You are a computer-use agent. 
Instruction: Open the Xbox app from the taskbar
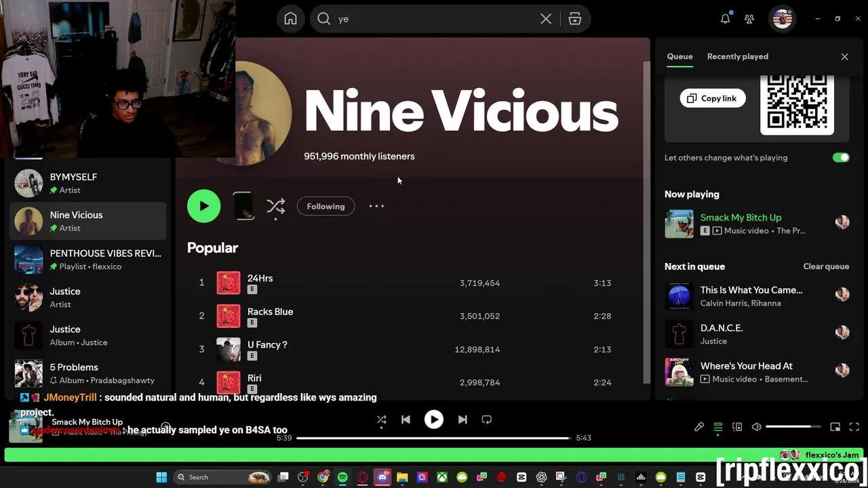click(442, 477)
